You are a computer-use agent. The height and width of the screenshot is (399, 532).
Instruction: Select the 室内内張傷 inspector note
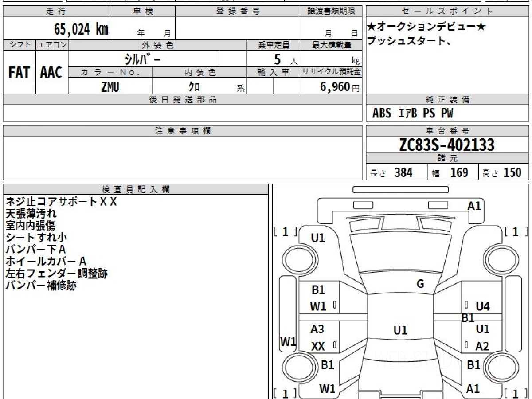(x=30, y=226)
